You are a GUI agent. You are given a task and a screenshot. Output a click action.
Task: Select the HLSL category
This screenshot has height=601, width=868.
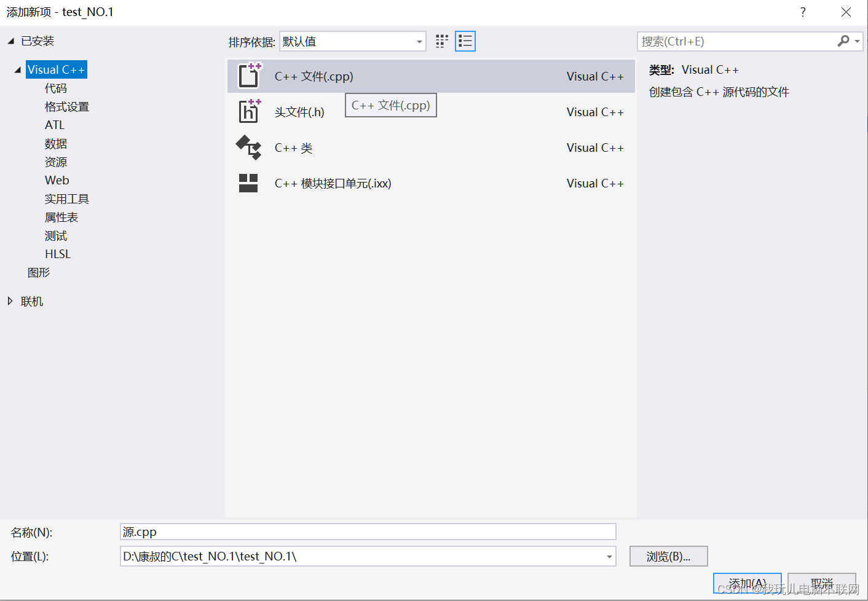(58, 254)
